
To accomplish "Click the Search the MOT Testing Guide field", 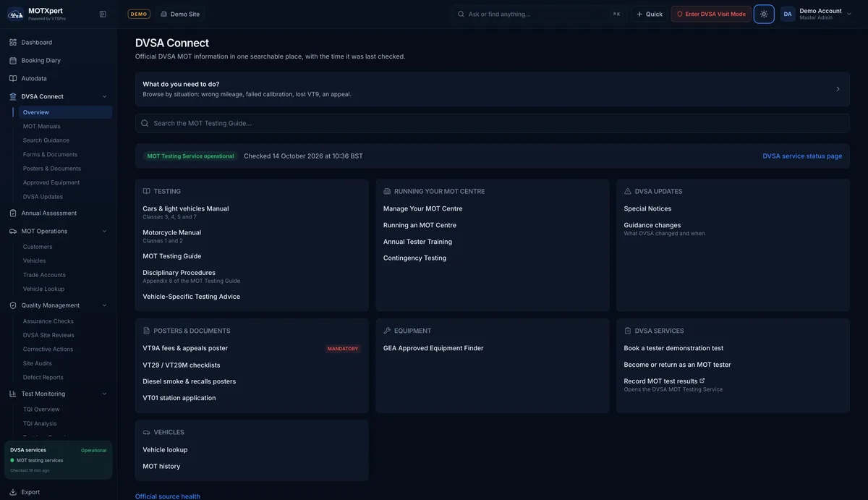I will pos(492,123).
